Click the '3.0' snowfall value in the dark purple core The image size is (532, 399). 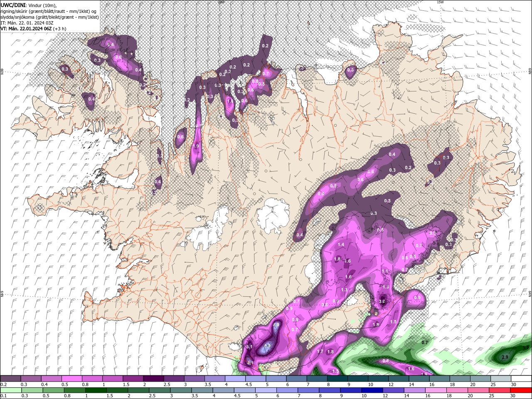pos(382,302)
